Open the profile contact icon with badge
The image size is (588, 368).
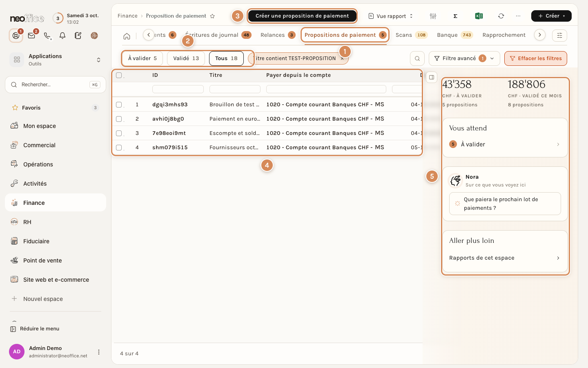(x=16, y=36)
